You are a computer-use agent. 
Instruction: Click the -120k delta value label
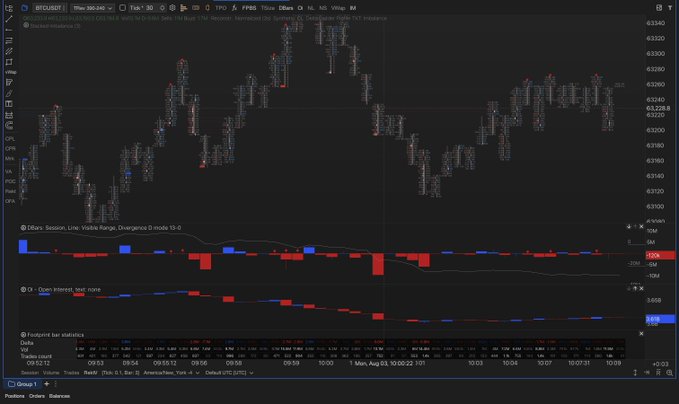click(x=660, y=255)
